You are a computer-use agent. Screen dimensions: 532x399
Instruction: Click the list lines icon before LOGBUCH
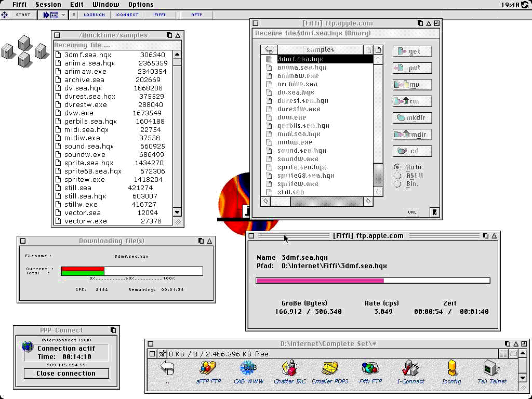pyautogui.click(x=74, y=15)
